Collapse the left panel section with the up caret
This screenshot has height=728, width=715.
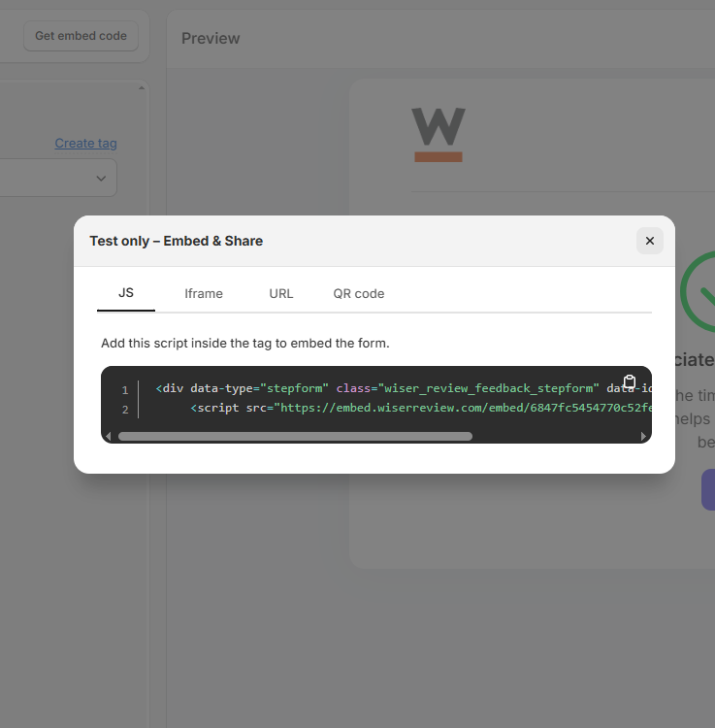(x=141, y=89)
